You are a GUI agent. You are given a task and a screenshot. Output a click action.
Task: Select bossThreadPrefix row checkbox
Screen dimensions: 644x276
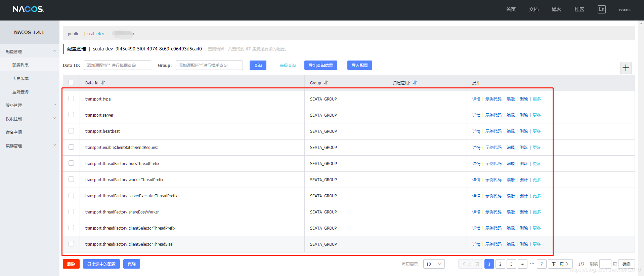click(x=71, y=163)
